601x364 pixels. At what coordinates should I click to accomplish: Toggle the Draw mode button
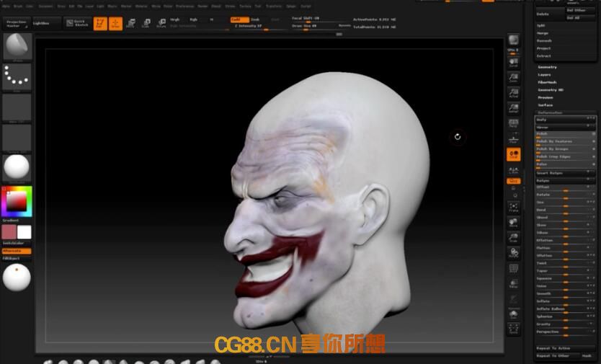pos(116,23)
